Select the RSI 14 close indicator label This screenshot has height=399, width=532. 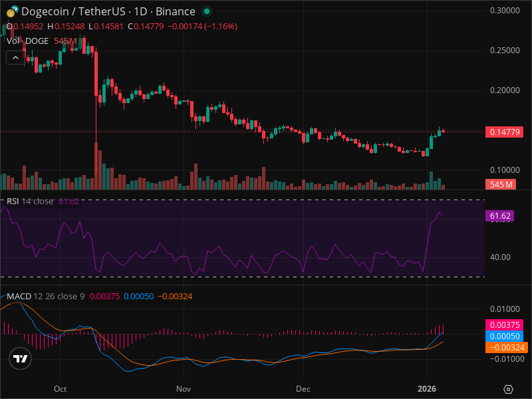[x=30, y=201]
